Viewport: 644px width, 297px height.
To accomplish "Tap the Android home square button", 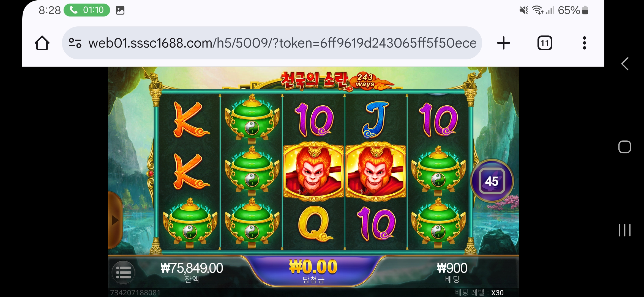I will [625, 147].
